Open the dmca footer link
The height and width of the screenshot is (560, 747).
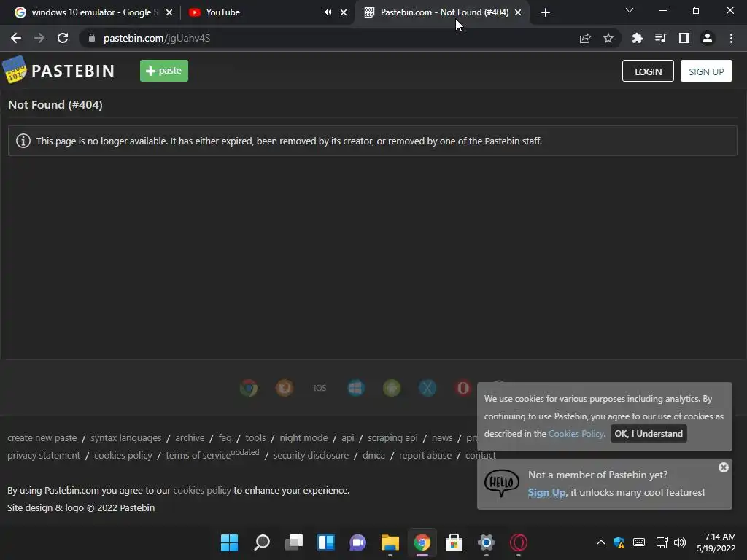(x=373, y=455)
